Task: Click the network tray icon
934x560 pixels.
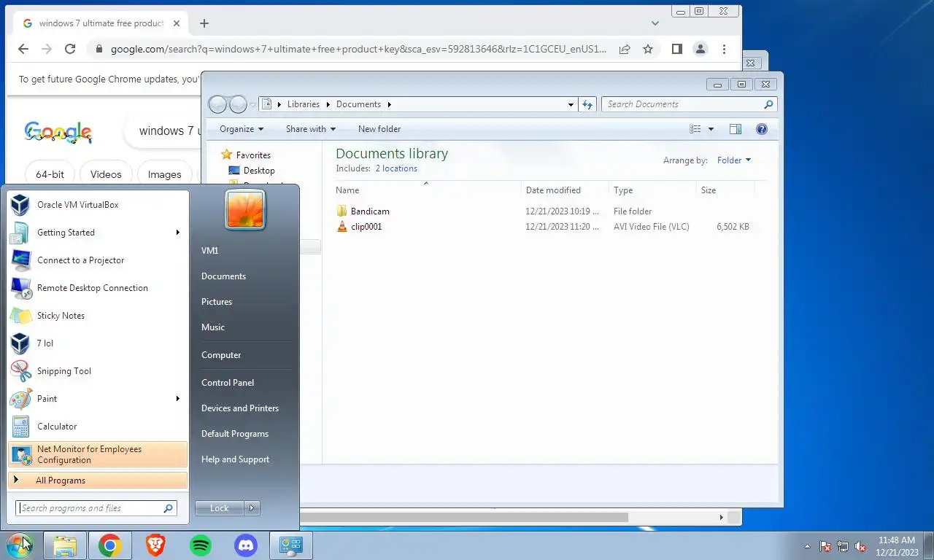Action: click(843, 546)
